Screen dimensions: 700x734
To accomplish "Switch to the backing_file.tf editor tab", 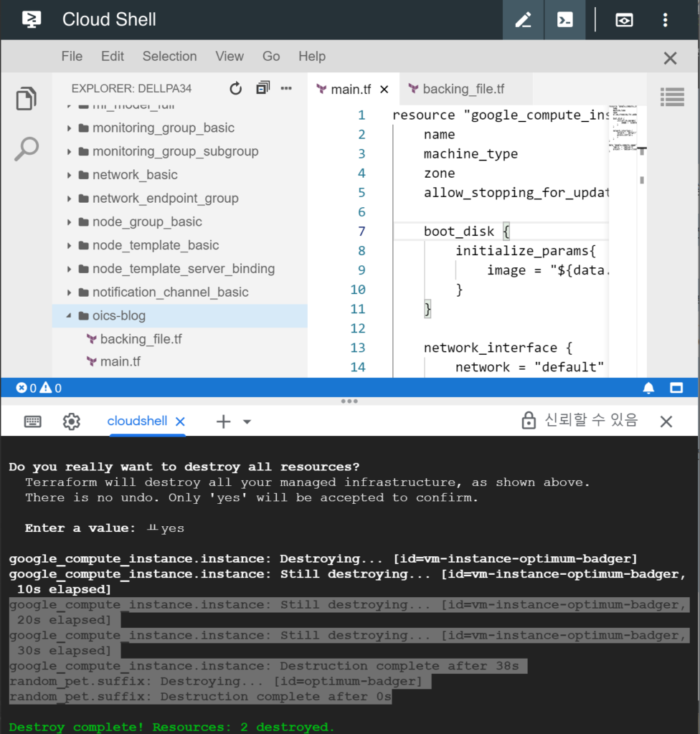I will (463, 89).
